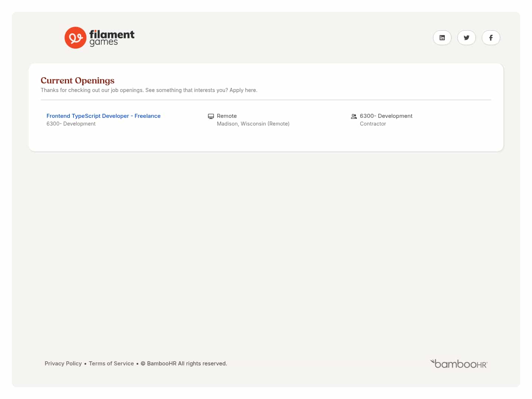Click the copyright symbol before BambooHR
532x399 pixels.
click(x=143, y=364)
